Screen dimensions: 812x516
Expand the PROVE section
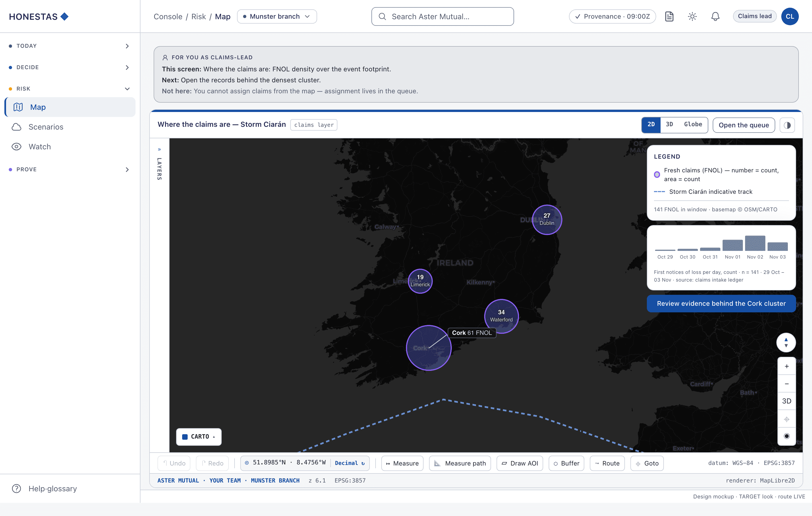click(x=70, y=169)
